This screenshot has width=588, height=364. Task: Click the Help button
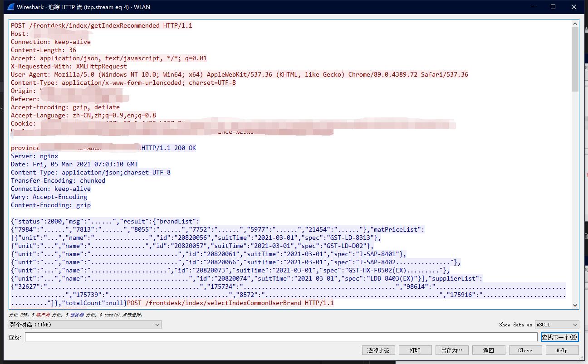tap(562, 350)
